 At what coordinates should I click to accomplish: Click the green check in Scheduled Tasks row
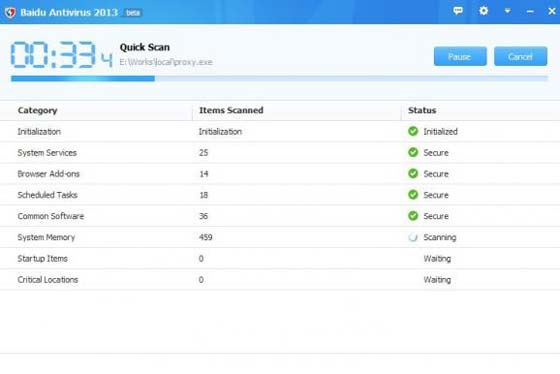point(413,194)
